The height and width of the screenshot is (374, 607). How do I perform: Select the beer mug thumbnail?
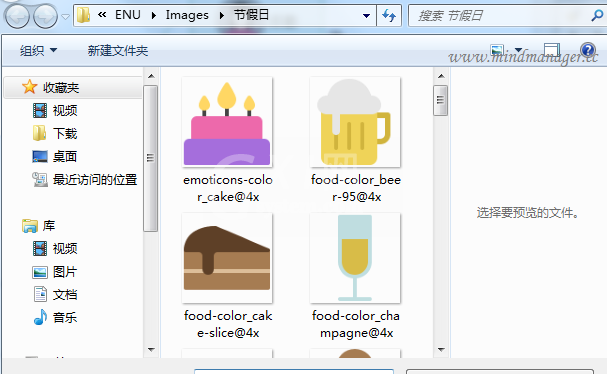tap(355, 122)
